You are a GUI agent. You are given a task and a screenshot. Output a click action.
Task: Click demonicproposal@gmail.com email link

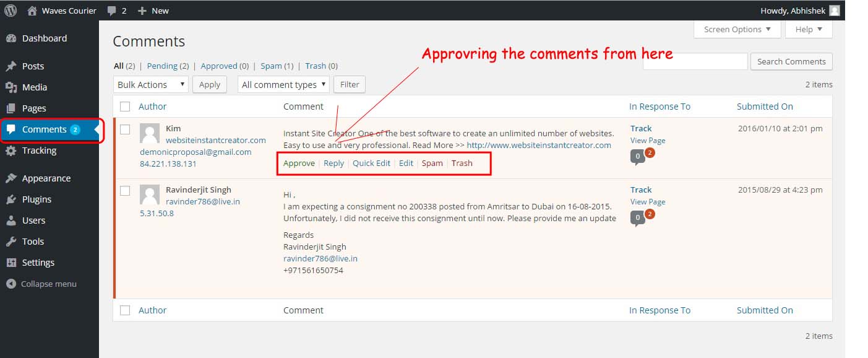[x=196, y=152]
